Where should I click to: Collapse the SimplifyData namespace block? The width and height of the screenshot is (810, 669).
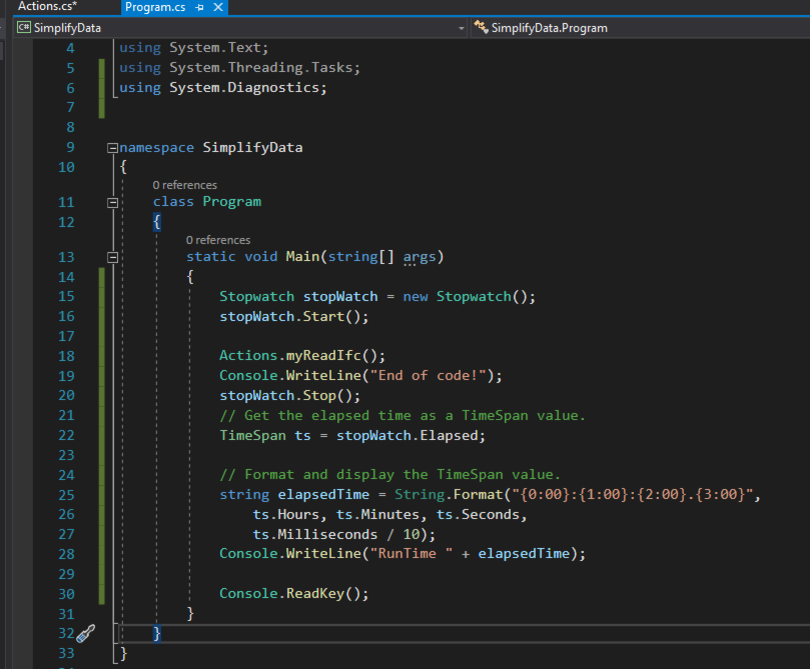coord(112,148)
